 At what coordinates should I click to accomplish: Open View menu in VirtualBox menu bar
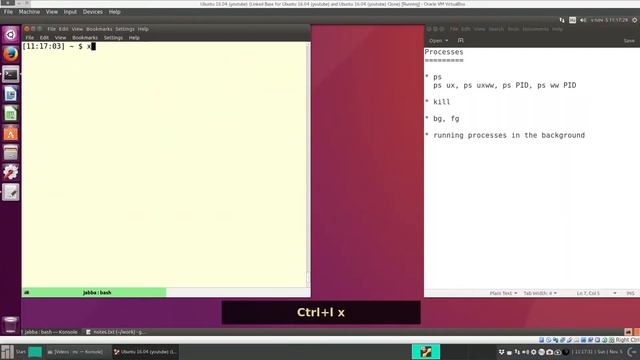[52, 12]
